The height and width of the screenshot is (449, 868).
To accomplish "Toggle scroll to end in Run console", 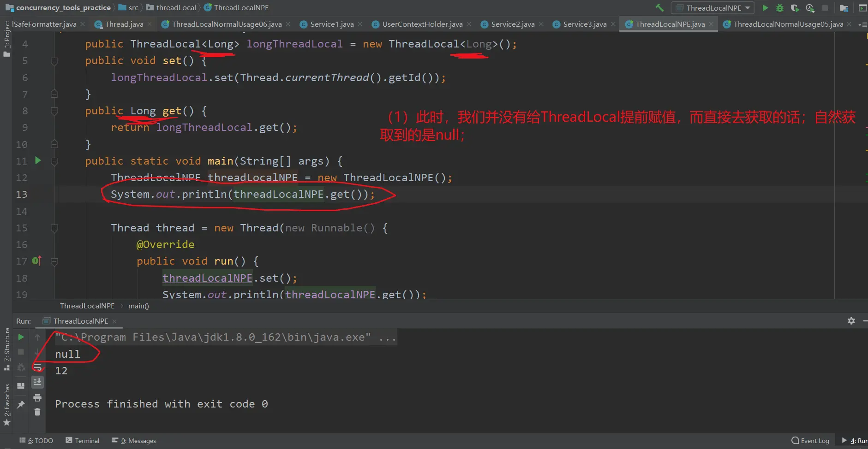I will (37, 382).
